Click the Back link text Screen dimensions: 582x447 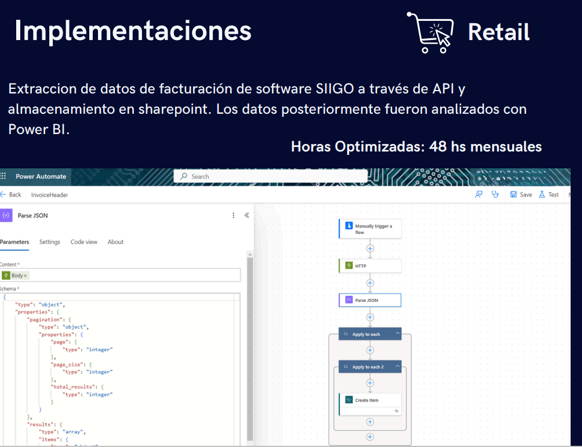point(15,195)
